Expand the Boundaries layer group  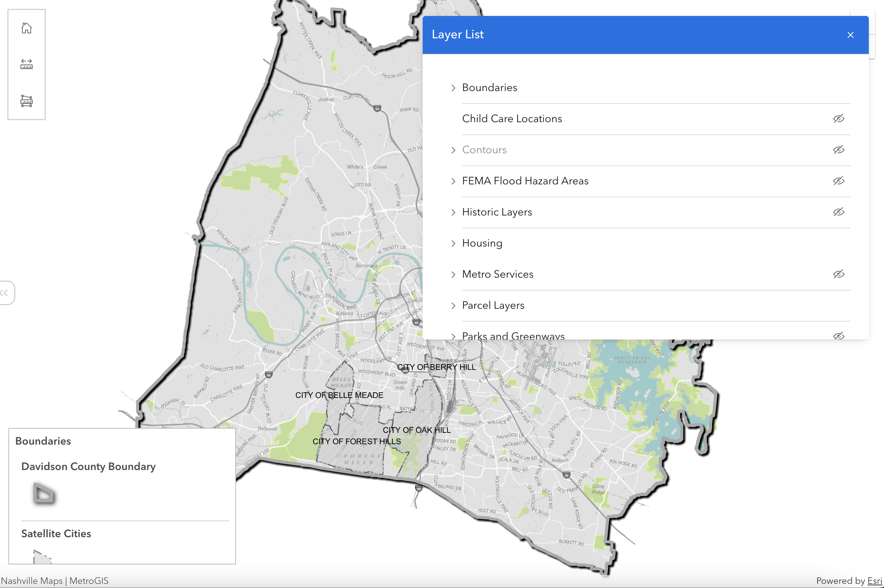(453, 88)
